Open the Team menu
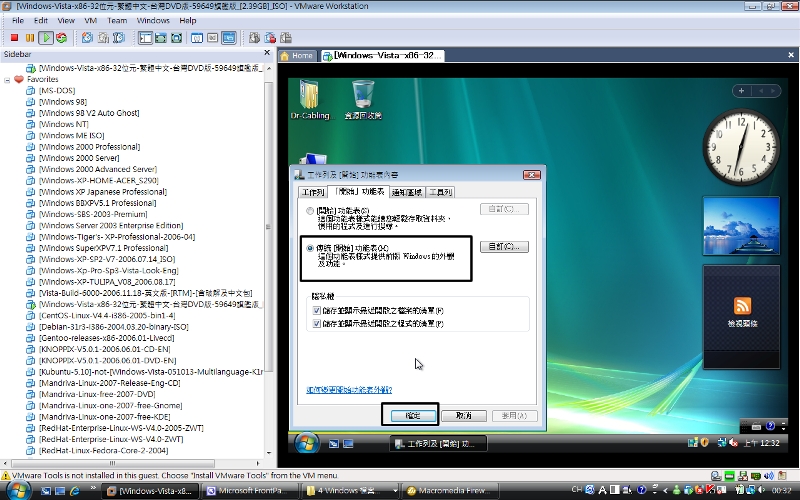Screen dimensions: 800x500 (117, 20)
